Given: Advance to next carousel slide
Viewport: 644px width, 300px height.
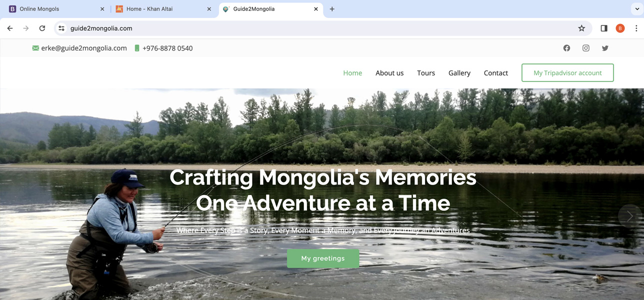Looking at the screenshot, I should [629, 216].
